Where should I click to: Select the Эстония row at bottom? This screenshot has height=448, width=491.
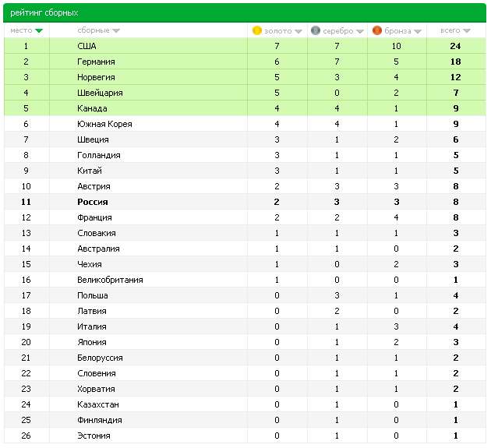tap(245, 436)
